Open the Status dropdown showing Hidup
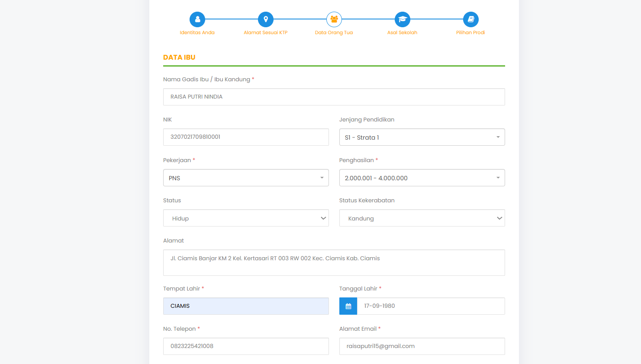 tap(246, 218)
